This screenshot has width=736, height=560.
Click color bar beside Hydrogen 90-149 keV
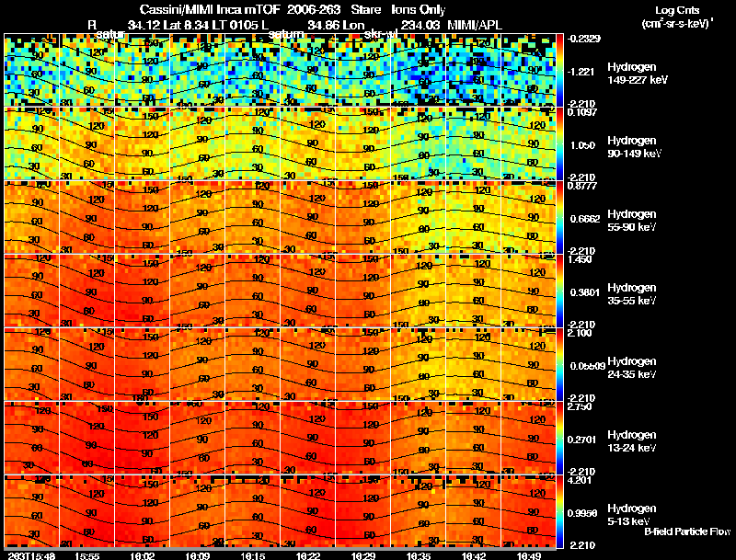[x=559, y=143]
